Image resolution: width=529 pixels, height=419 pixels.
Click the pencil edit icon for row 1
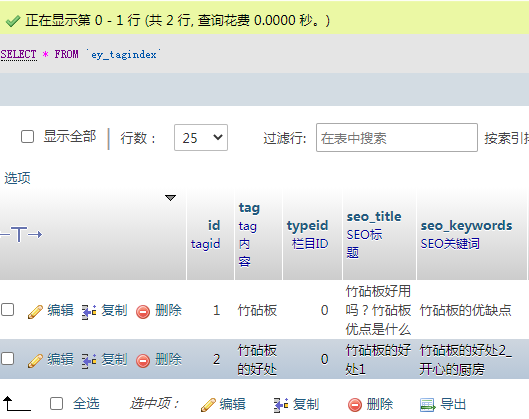point(35,311)
